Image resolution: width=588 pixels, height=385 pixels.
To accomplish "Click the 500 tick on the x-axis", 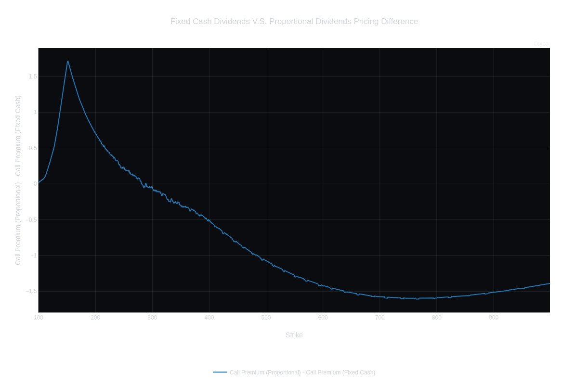I will (x=265, y=318).
